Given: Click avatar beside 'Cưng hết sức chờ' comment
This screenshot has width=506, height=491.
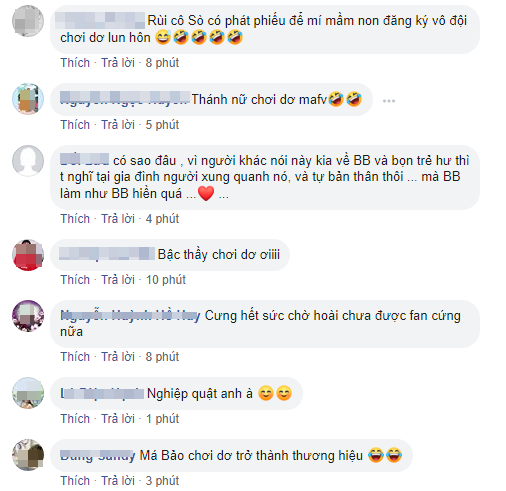Looking at the screenshot, I should 28,316.
